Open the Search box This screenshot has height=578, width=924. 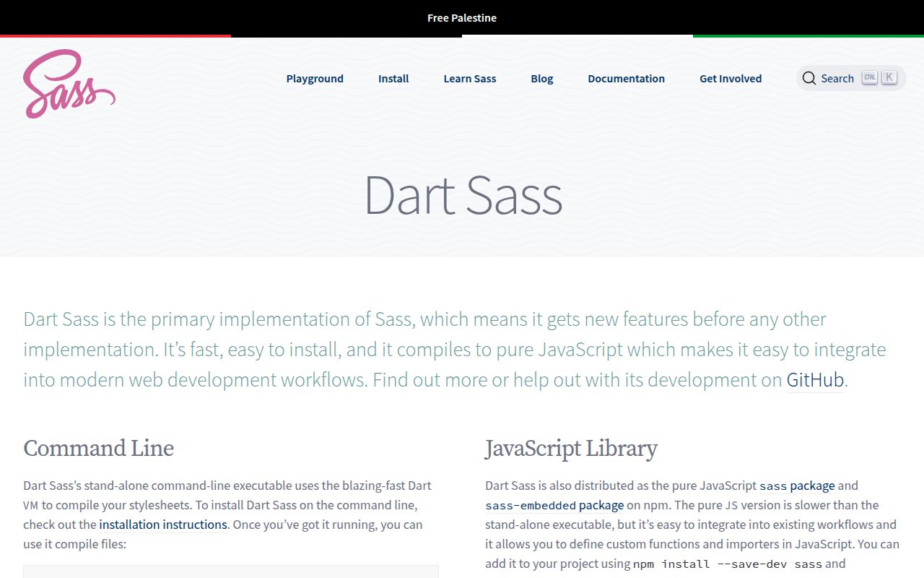851,78
